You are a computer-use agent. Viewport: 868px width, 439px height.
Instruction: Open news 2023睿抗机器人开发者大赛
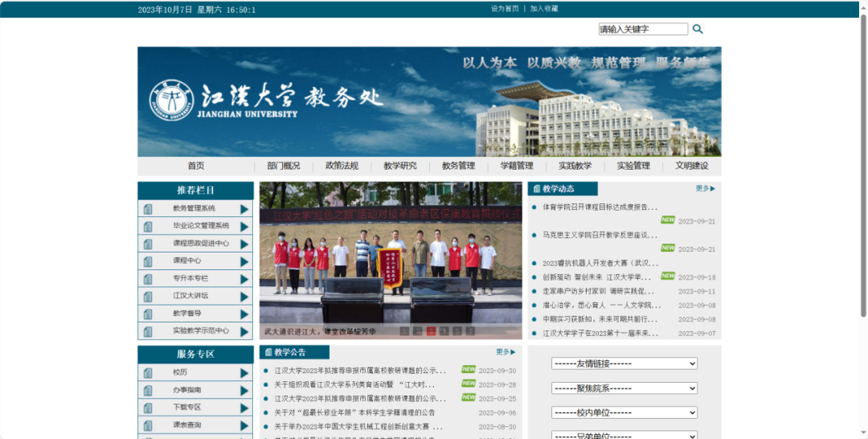click(x=600, y=263)
